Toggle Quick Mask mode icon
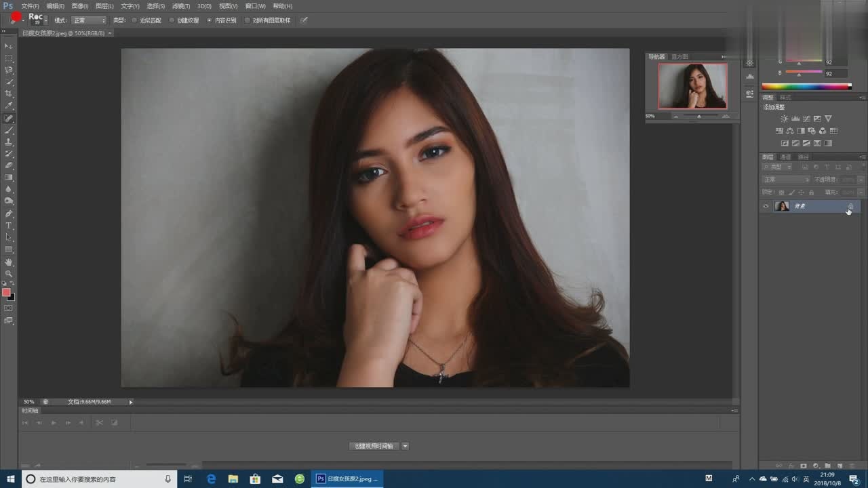868x488 pixels. (9, 308)
